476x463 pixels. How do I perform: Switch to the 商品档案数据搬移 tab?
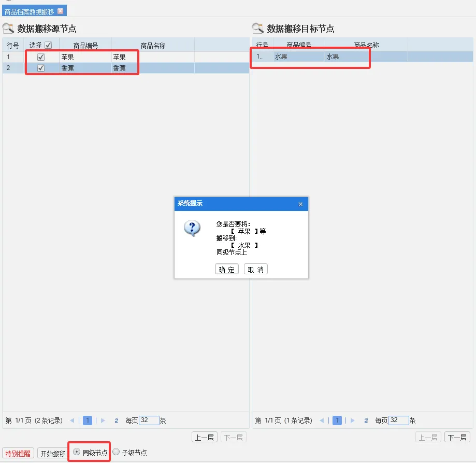(x=29, y=11)
